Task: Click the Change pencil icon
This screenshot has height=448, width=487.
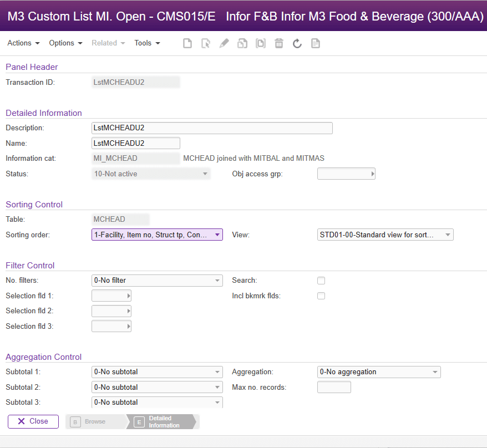Action: 224,43
